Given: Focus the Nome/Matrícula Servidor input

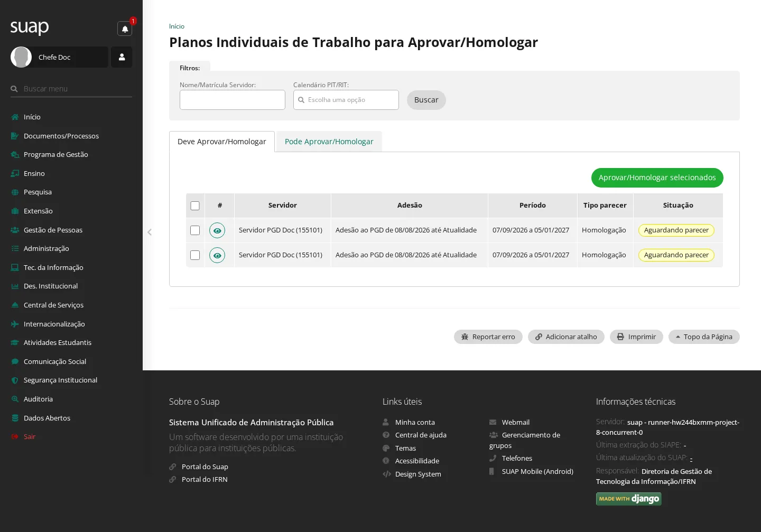Looking at the screenshot, I should pyautogui.click(x=233, y=100).
